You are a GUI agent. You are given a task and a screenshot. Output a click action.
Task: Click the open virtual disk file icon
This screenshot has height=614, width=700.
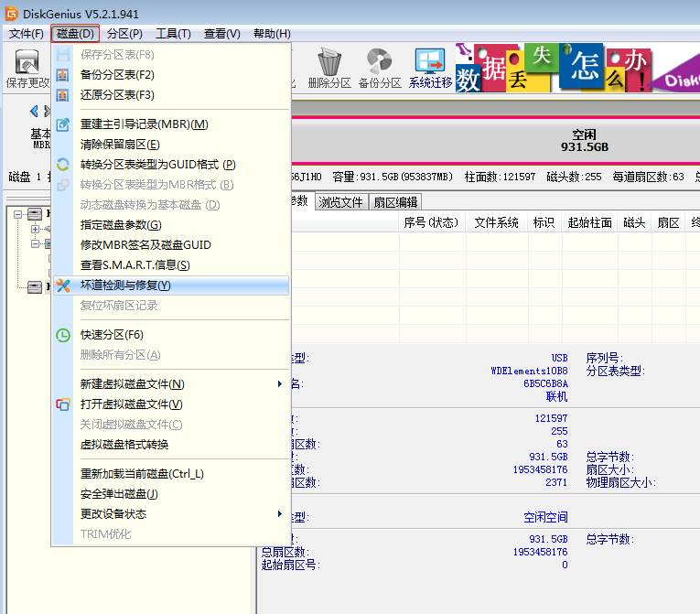[x=63, y=404]
